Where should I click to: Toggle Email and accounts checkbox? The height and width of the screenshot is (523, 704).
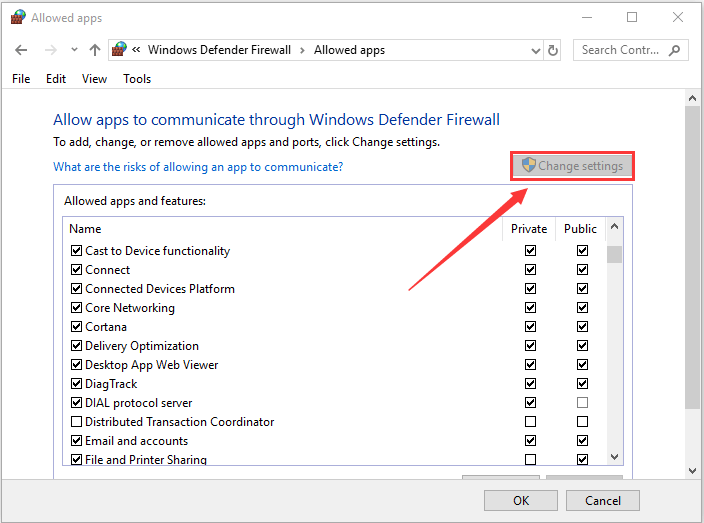(x=76, y=440)
